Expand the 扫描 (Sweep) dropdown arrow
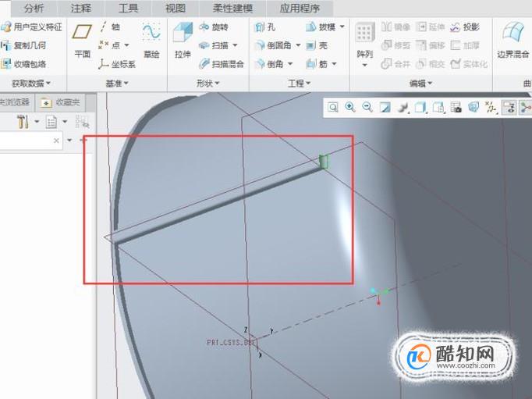532x399 pixels. pyautogui.click(x=235, y=45)
